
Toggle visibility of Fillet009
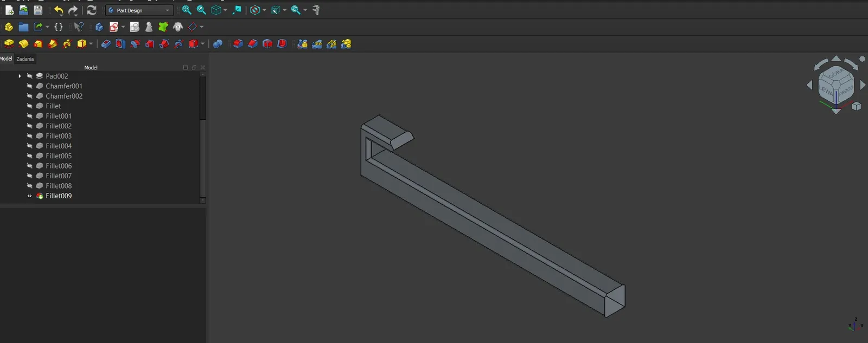tap(29, 196)
